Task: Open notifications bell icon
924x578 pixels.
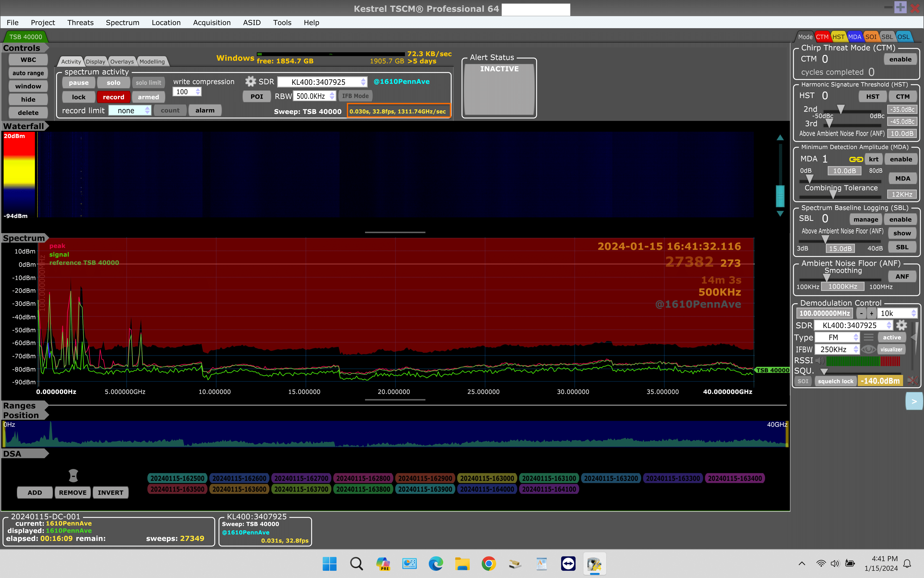Action: 907,564
